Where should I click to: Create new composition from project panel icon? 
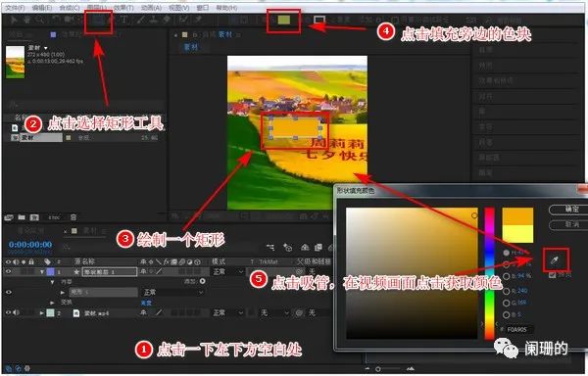coord(34,217)
